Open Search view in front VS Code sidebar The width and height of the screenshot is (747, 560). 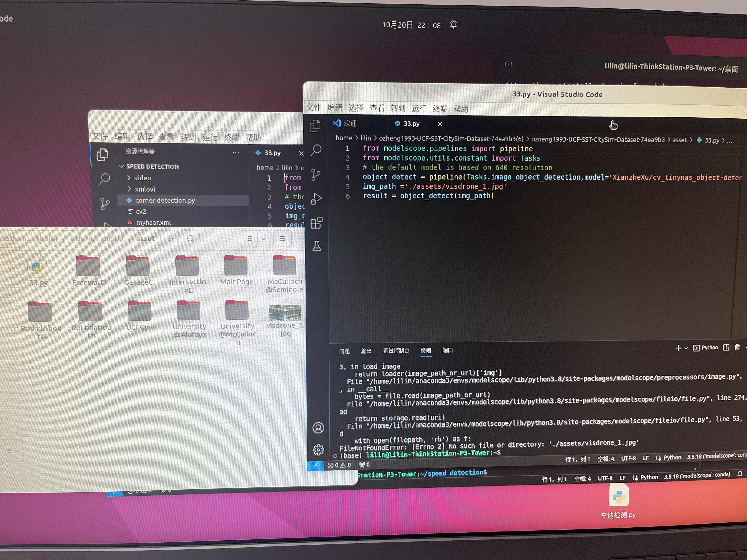316,150
